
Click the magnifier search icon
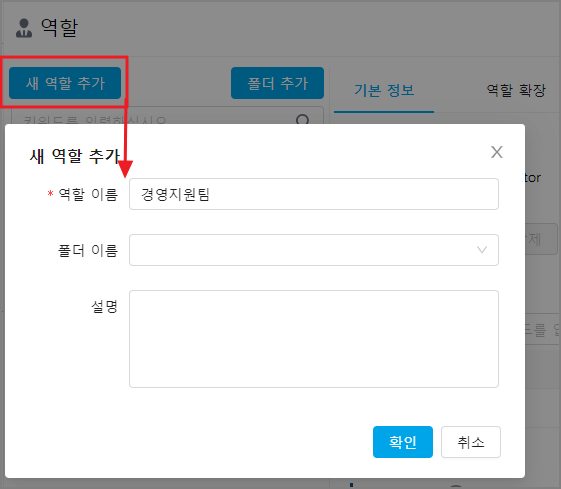coord(303,119)
